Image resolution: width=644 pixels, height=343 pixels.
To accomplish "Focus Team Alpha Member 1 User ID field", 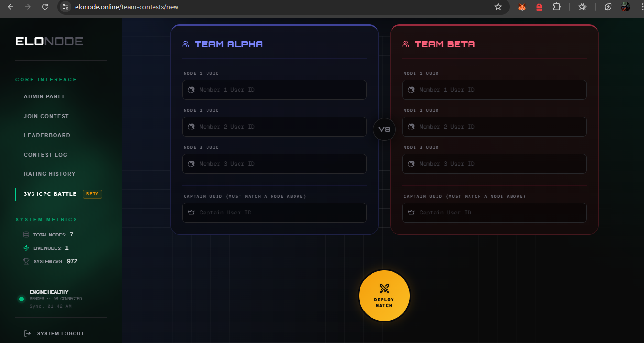I will pyautogui.click(x=274, y=90).
